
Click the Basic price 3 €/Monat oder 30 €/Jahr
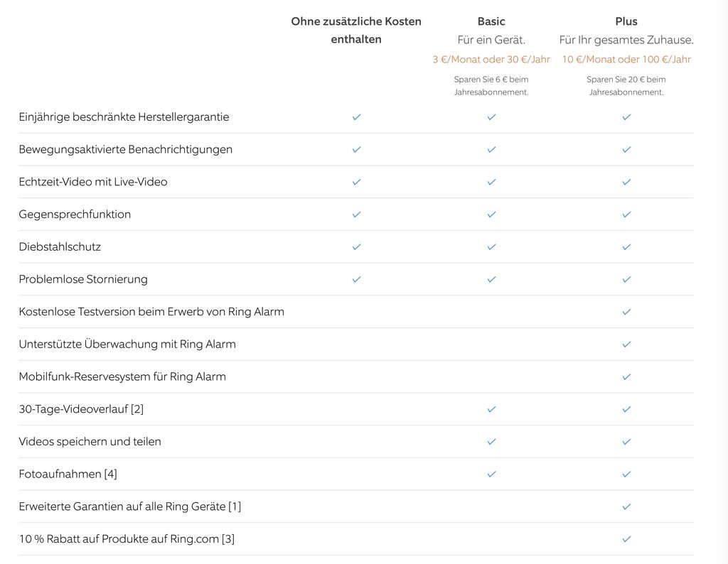[x=491, y=60]
